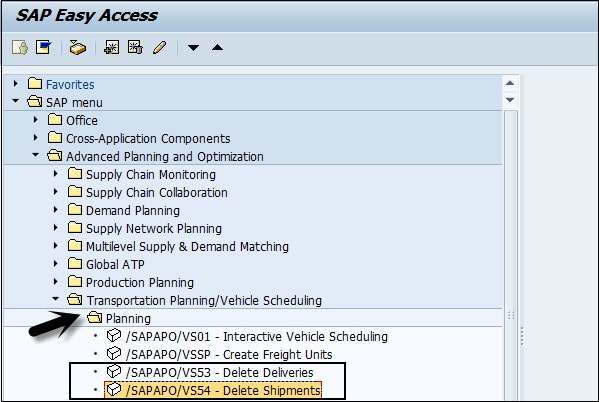Select Supply Chain Monitoring label

tap(151, 175)
